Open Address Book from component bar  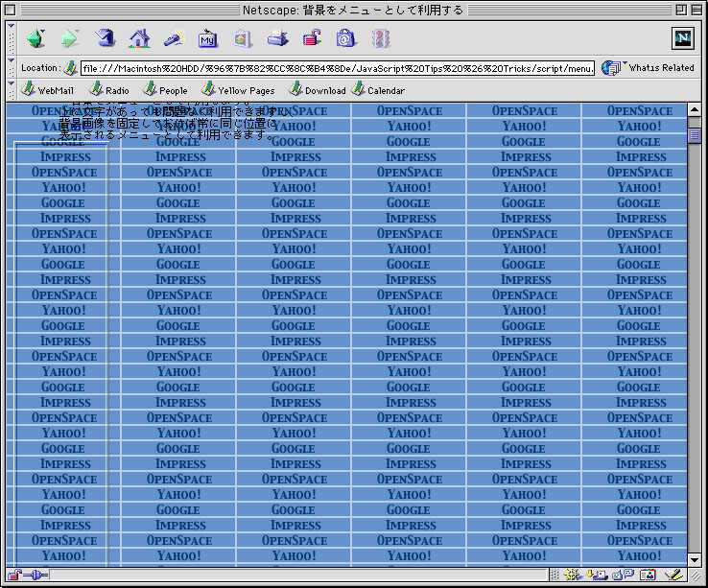click(x=648, y=575)
